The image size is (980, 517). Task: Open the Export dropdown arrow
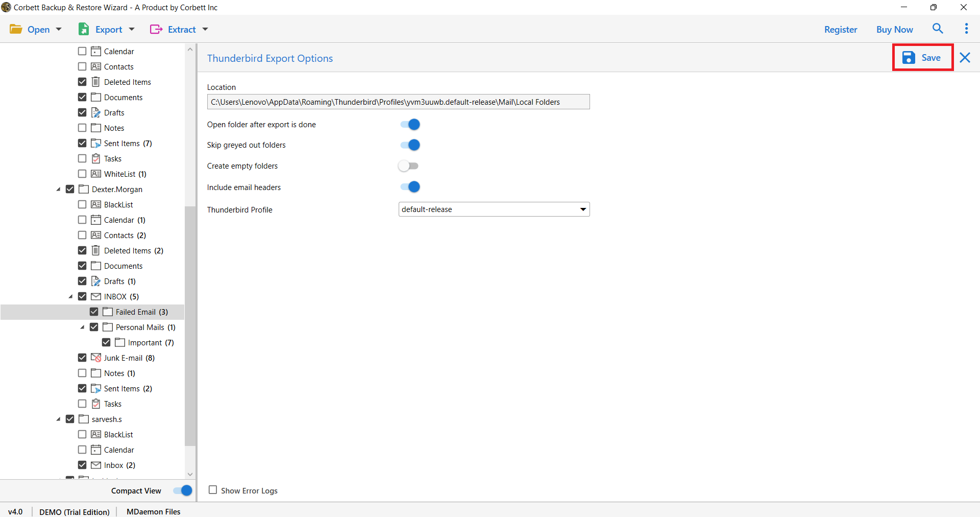click(x=132, y=30)
